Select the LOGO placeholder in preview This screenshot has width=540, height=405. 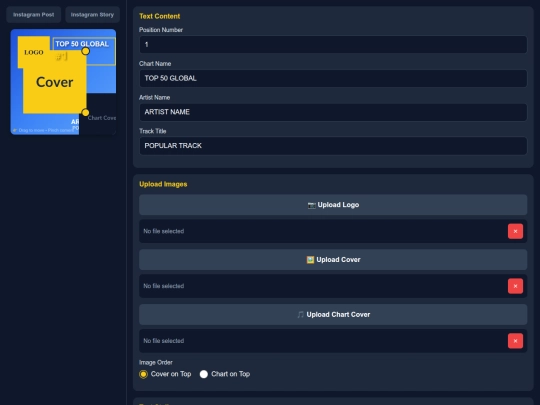click(33, 52)
